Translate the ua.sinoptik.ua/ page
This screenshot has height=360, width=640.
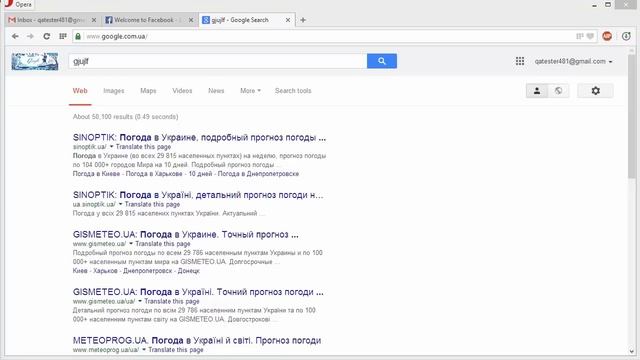pos(152,204)
